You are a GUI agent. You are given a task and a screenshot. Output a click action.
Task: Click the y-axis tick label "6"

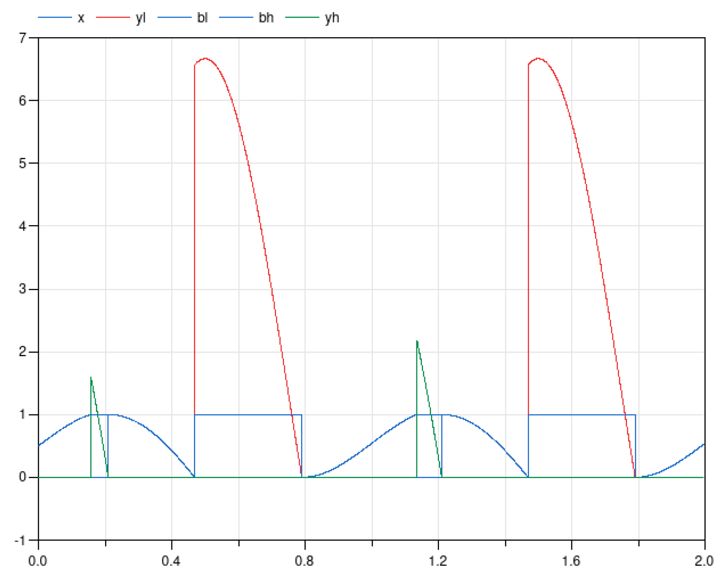click(x=22, y=100)
